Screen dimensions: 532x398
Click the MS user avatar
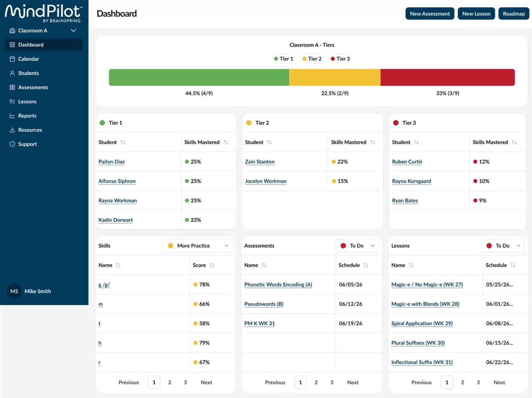coord(14,291)
